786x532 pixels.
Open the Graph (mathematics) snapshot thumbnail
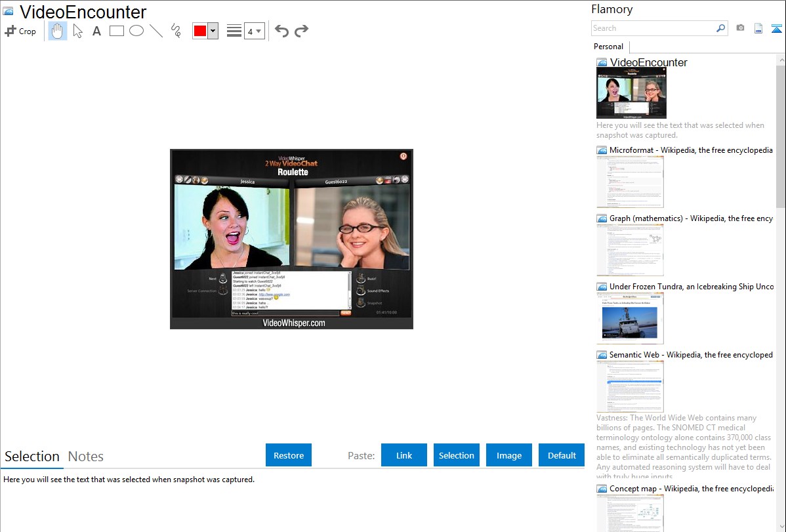pyautogui.click(x=630, y=250)
